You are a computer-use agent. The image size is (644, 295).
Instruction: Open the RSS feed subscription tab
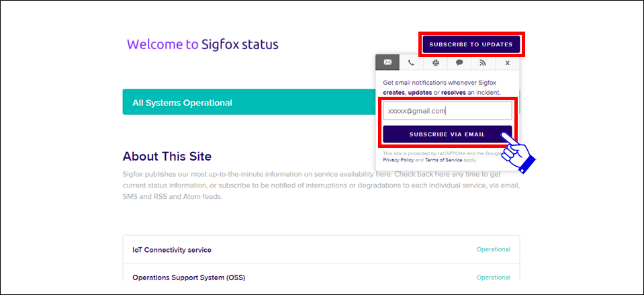(484, 63)
